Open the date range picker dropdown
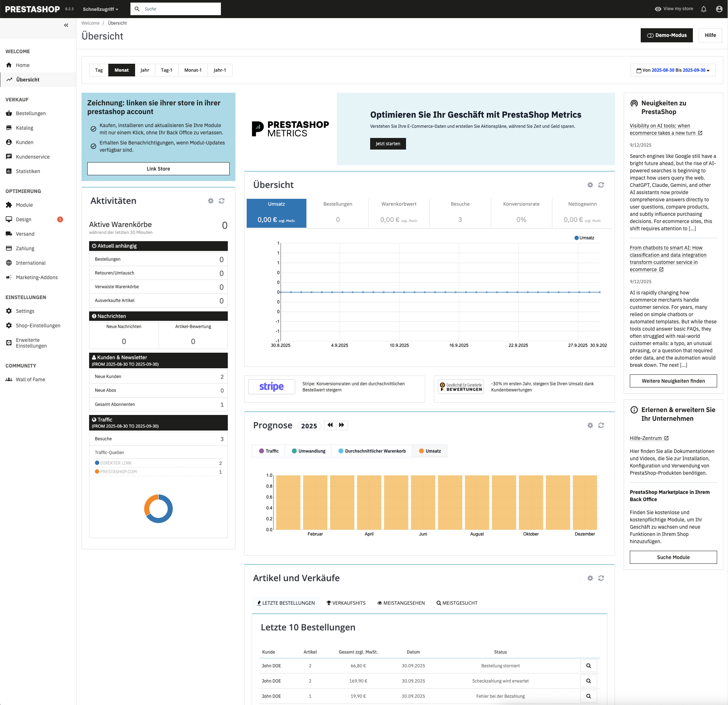 pyautogui.click(x=673, y=70)
